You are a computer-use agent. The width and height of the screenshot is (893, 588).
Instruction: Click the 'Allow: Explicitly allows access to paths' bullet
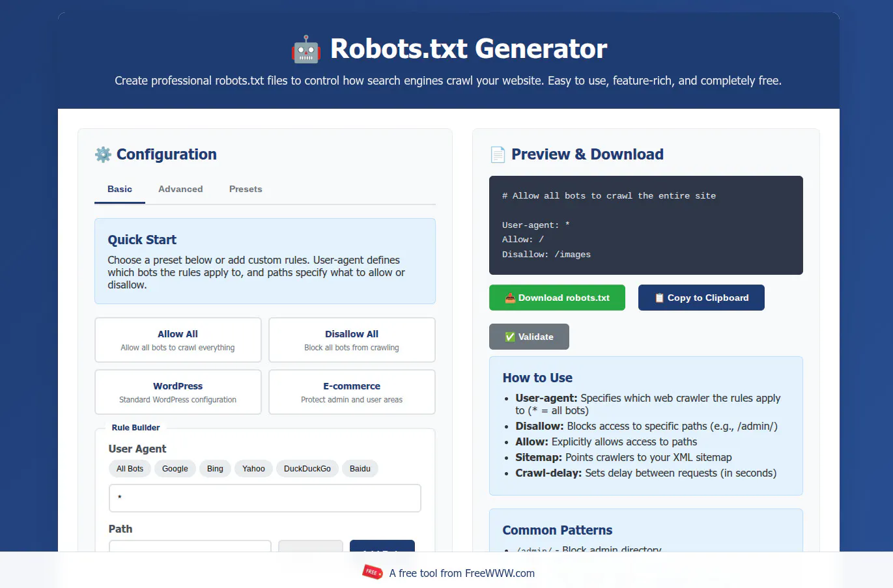(x=606, y=441)
